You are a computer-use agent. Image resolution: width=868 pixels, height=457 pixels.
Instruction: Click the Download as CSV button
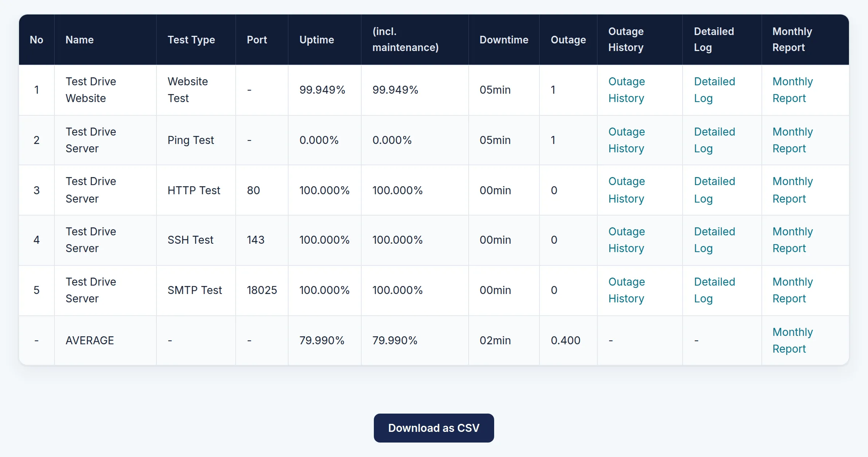pyautogui.click(x=434, y=428)
